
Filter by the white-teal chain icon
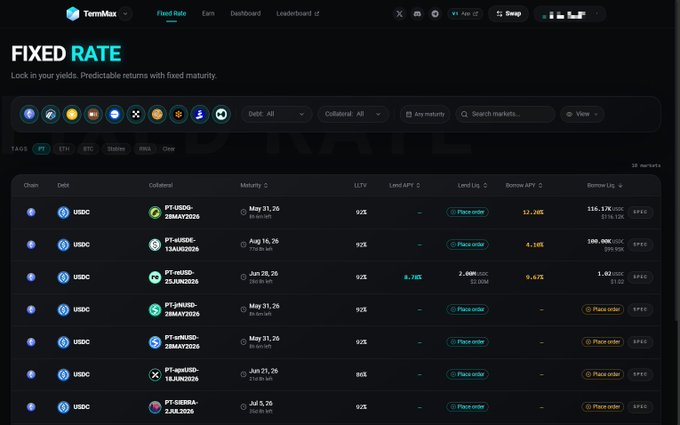(221, 114)
